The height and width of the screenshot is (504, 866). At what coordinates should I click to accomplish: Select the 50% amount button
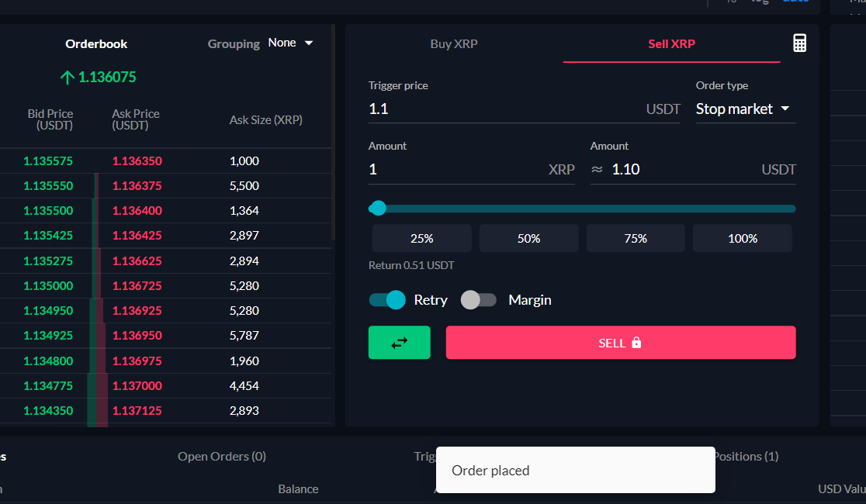(x=528, y=238)
